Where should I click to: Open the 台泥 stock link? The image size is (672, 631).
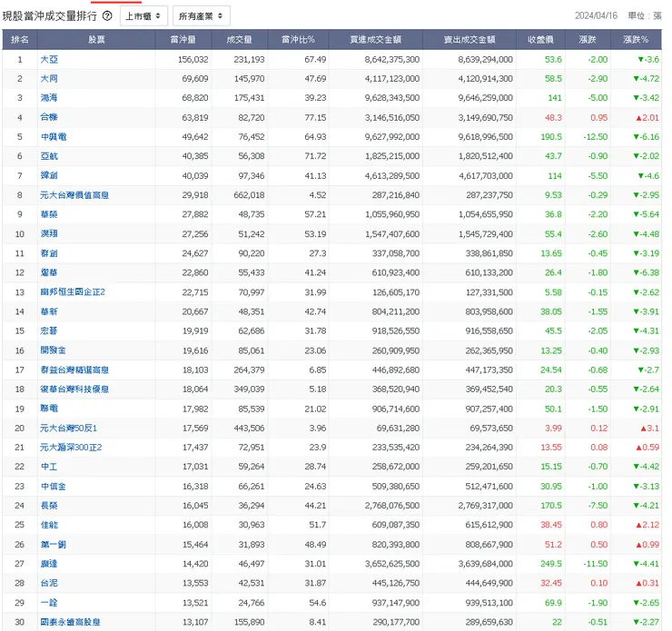49,583
